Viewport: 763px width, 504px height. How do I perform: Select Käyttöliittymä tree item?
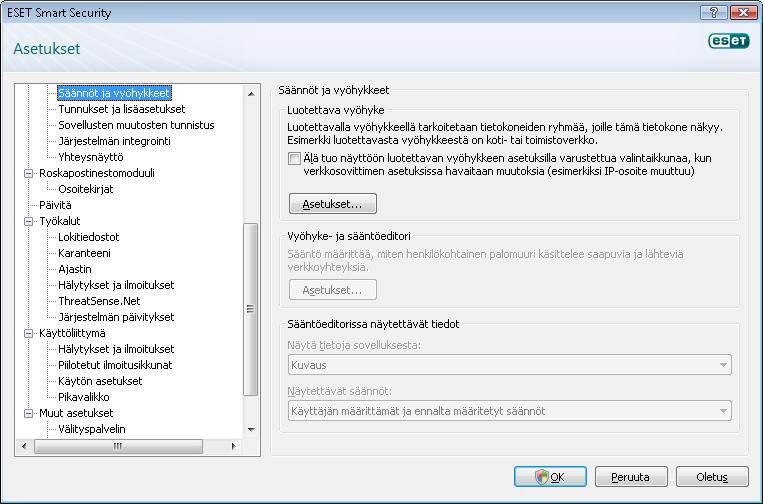coord(72,333)
